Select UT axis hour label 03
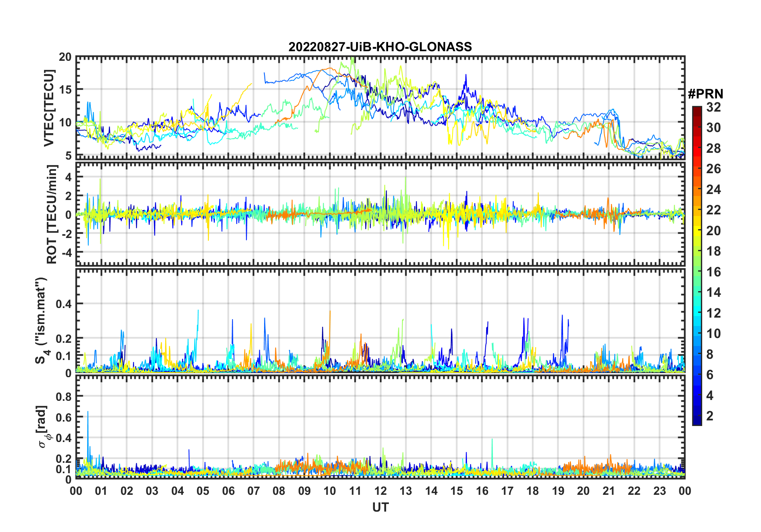Viewport: 761px width, 532px height. (x=152, y=491)
